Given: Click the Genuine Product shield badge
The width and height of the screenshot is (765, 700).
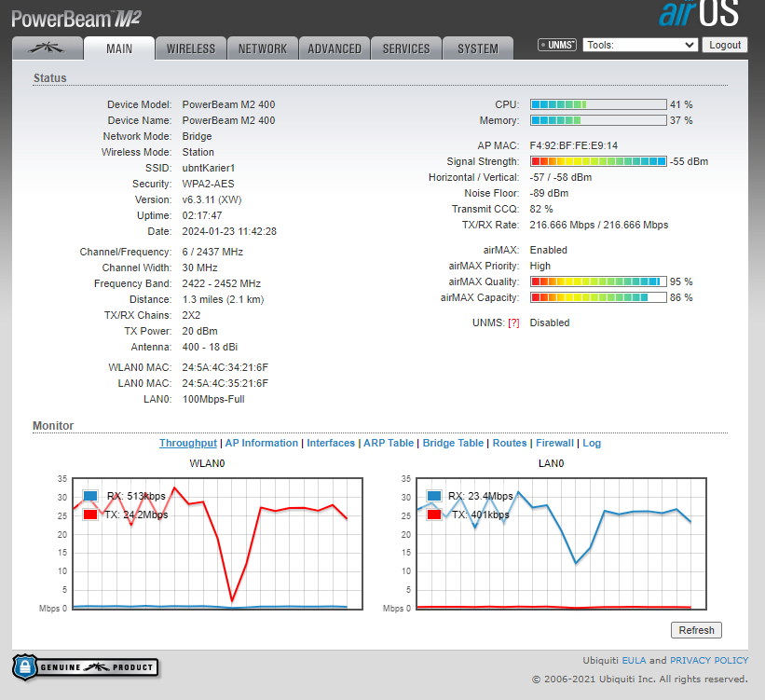Looking at the screenshot, I should [x=86, y=667].
